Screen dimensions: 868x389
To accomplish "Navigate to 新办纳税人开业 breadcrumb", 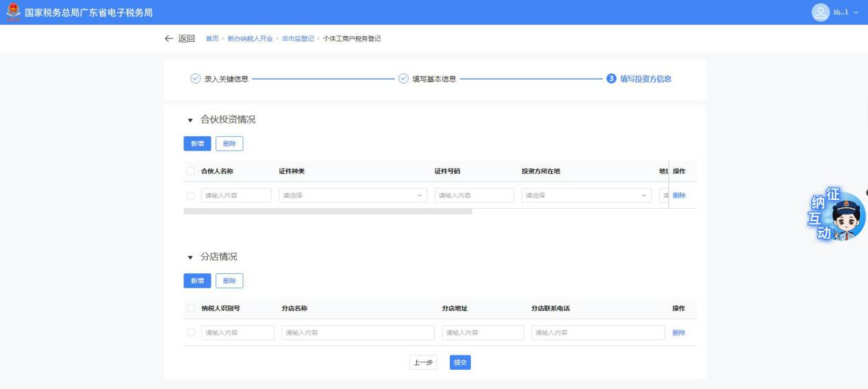I will pos(245,38).
